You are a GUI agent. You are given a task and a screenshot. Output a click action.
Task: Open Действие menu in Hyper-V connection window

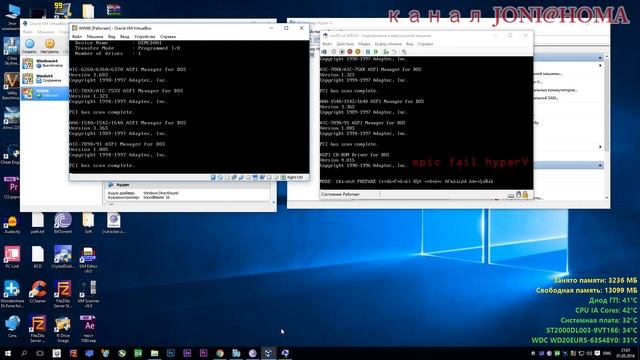click(345, 44)
